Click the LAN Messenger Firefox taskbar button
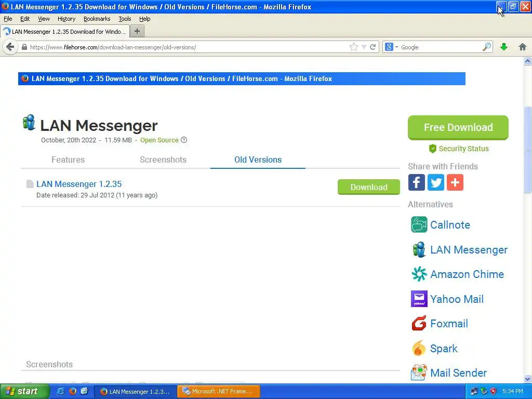 135,391
